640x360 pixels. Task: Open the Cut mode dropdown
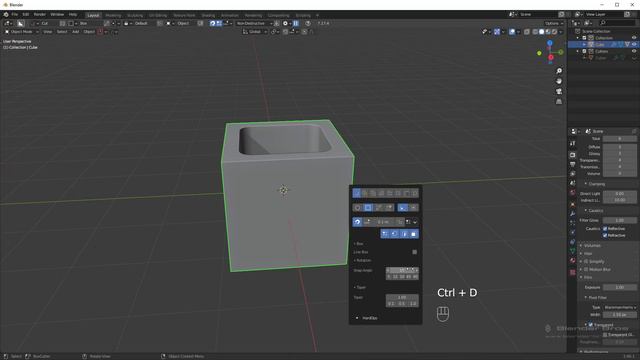pyautogui.click(x=45, y=23)
